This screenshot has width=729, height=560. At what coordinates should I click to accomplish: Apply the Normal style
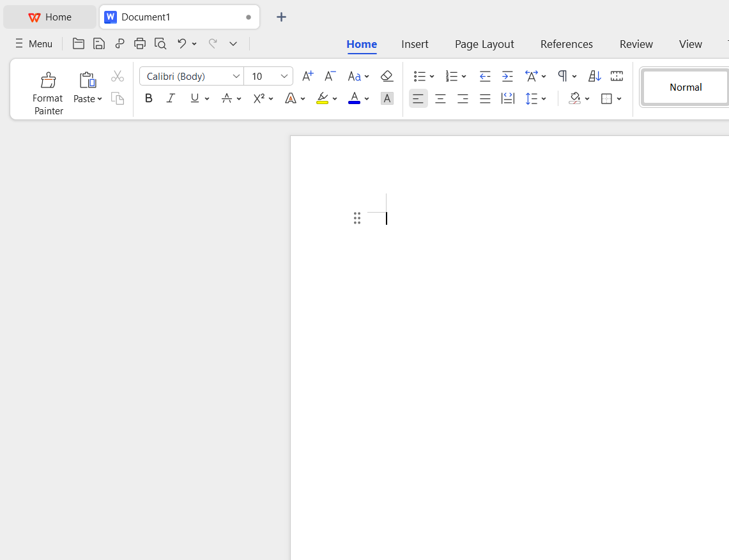pyautogui.click(x=686, y=87)
